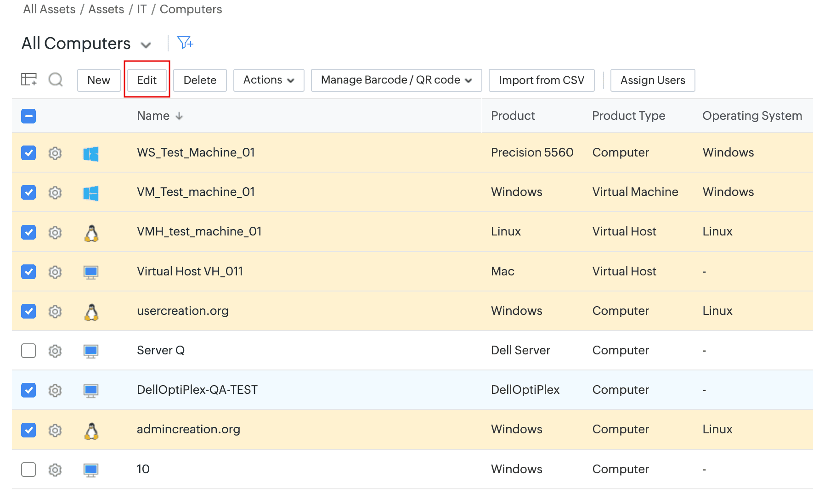813x504 pixels.
Task: Open the Actions dropdown menu
Action: click(268, 80)
